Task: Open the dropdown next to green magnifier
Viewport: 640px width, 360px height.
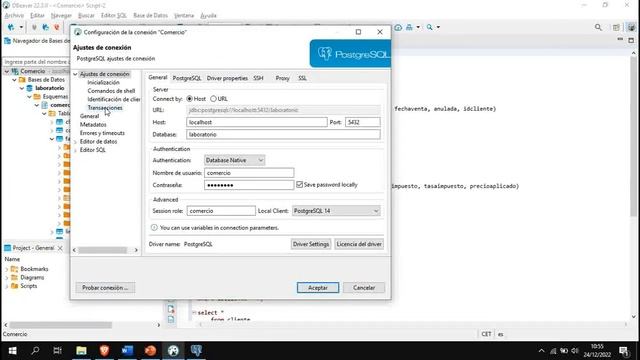Action: pyautogui.click(x=438, y=27)
